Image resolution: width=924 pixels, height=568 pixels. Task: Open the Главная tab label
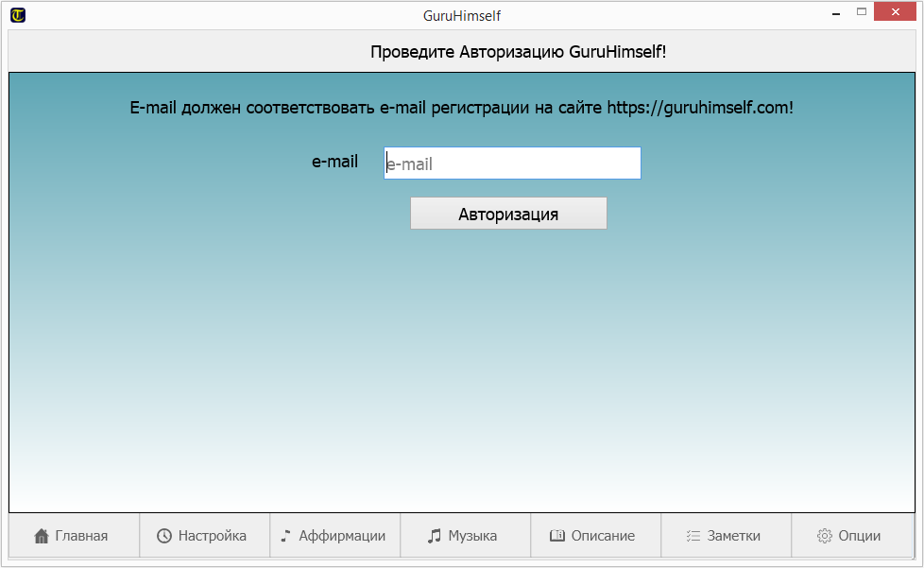(81, 536)
